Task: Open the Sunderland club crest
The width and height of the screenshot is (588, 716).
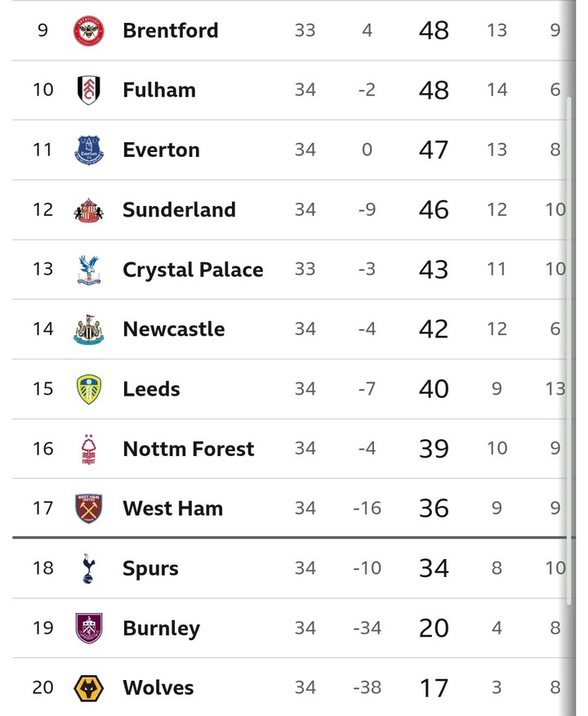Action: (x=88, y=209)
